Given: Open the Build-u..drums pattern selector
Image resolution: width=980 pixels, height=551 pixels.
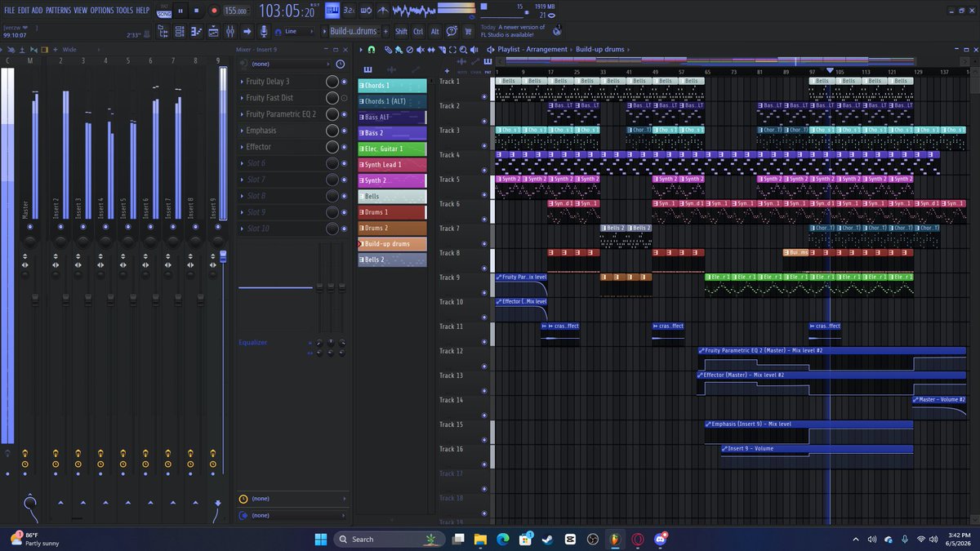Looking at the screenshot, I should tap(354, 31).
